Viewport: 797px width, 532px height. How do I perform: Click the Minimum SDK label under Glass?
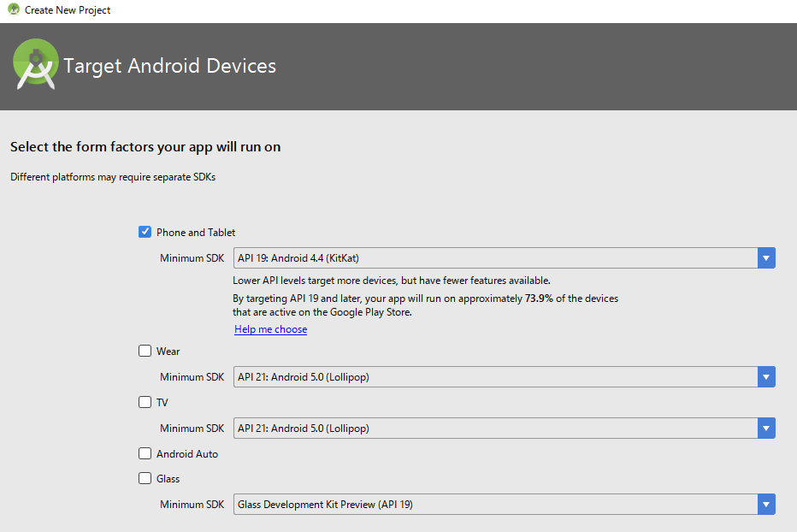point(192,504)
